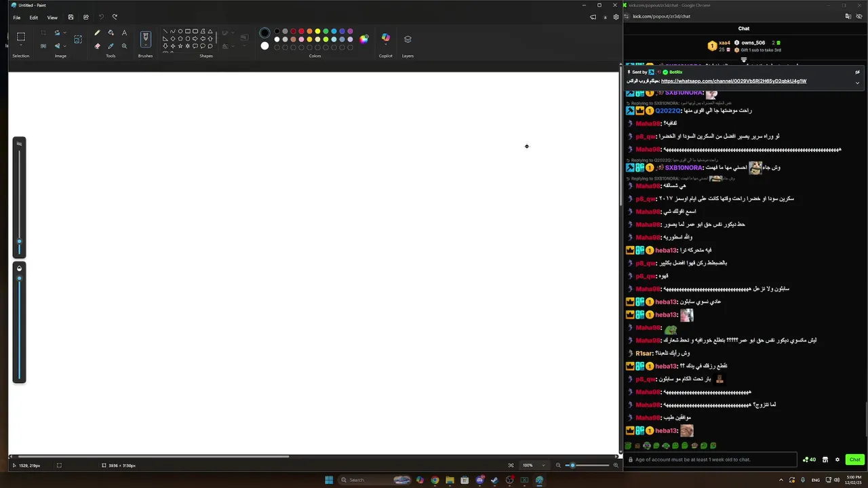868x488 pixels.
Task: Redo the action in Paint
Action: point(115,17)
